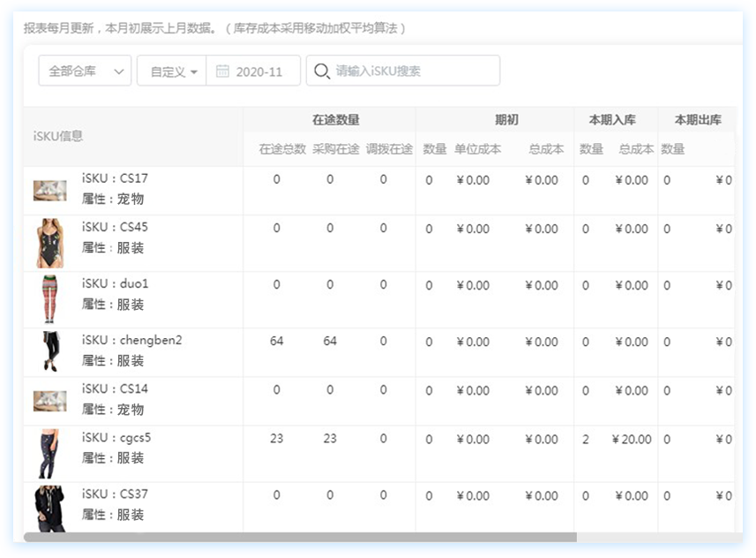756x558 pixels.
Task: Click the cgcs5 product thumbnail
Action: tap(50, 453)
